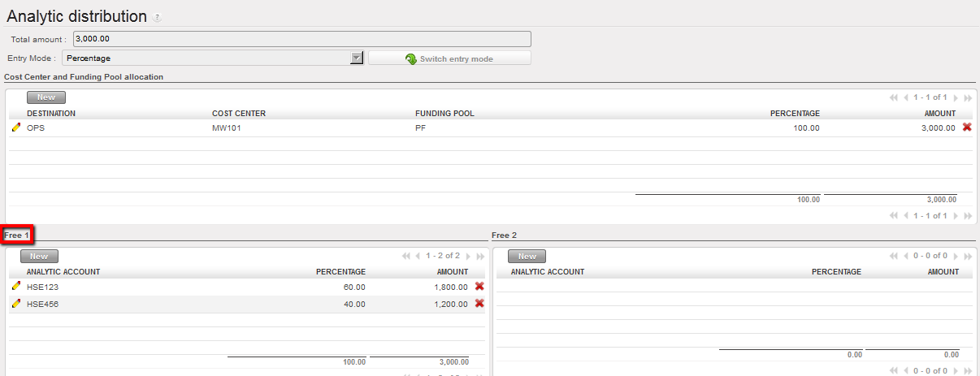This screenshot has height=376, width=980.
Task: Open the Entry Mode dropdown arrow
Action: tap(356, 58)
